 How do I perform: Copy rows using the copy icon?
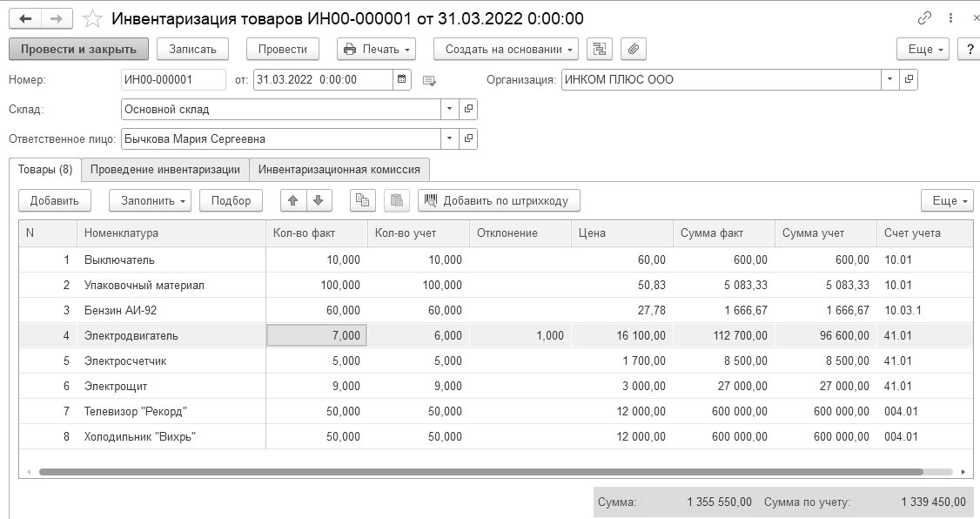click(x=363, y=201)
